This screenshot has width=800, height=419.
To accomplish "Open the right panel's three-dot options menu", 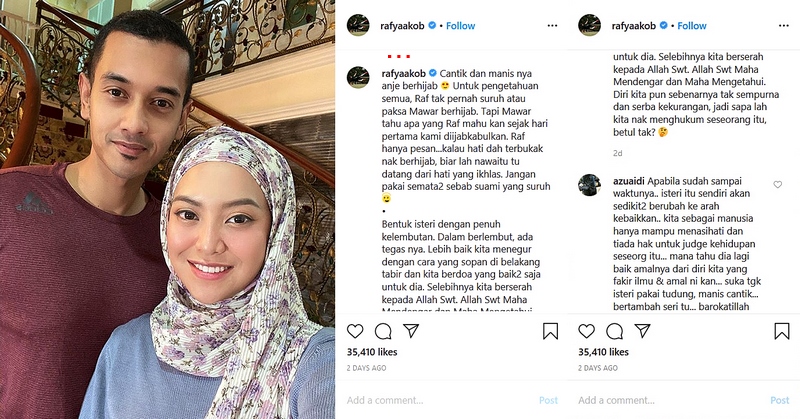I will [784, 26].
